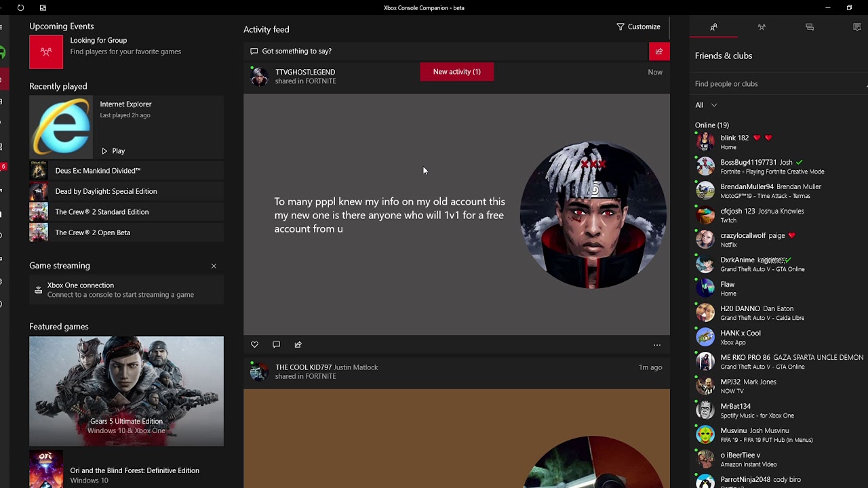
Task: Click the Got something to say box
Action: (446, 52)
